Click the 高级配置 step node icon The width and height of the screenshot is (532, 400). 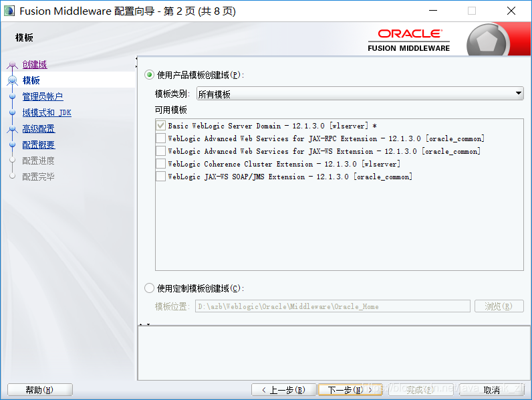pos(13,128)
